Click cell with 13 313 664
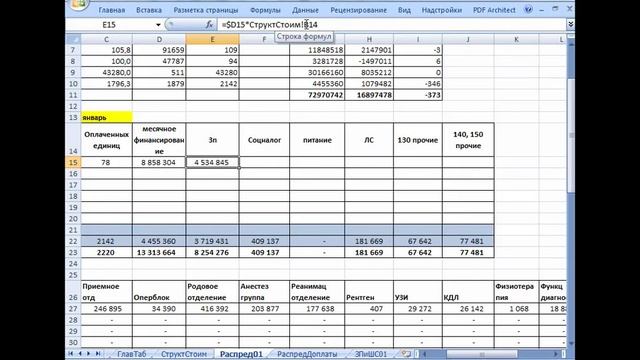 click(x=159, y=253)
